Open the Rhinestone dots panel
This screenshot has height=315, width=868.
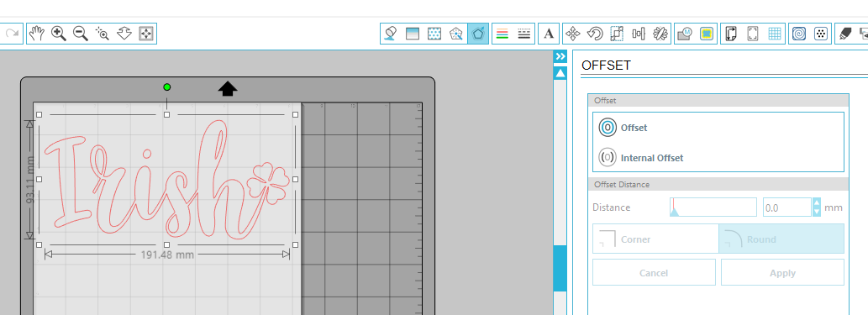point(820,34)
